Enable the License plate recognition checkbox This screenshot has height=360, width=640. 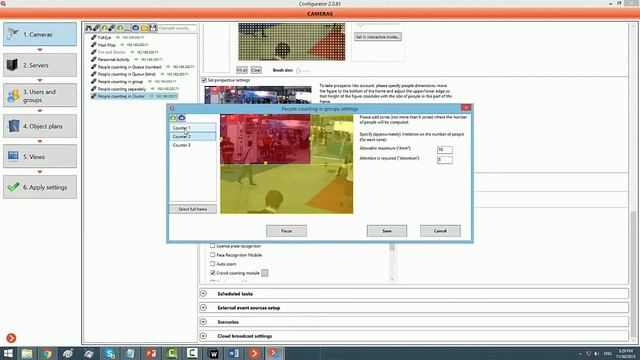pyautogui.click(x=213, y=246)
